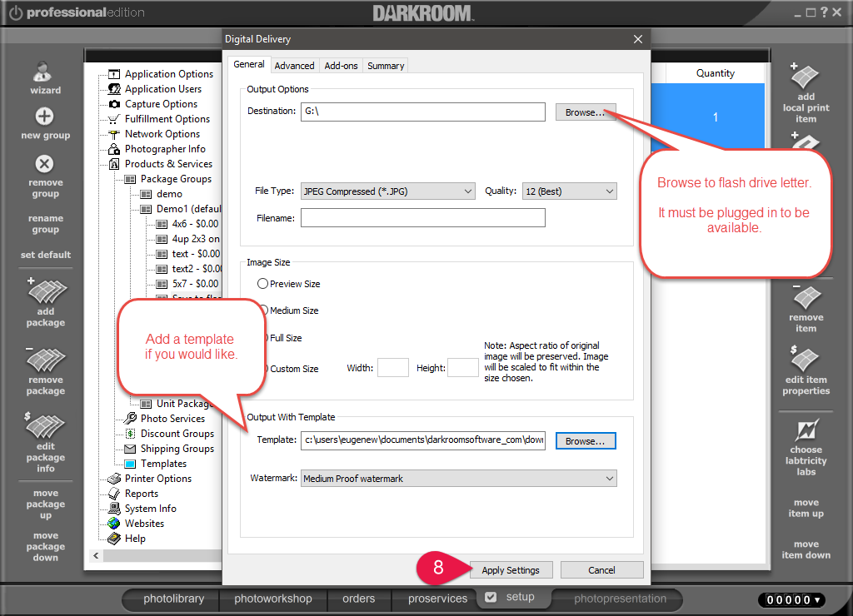Open the File Type dropdown
The width and height of the screenshot is (853, 616).
click(x=388, y=191)
